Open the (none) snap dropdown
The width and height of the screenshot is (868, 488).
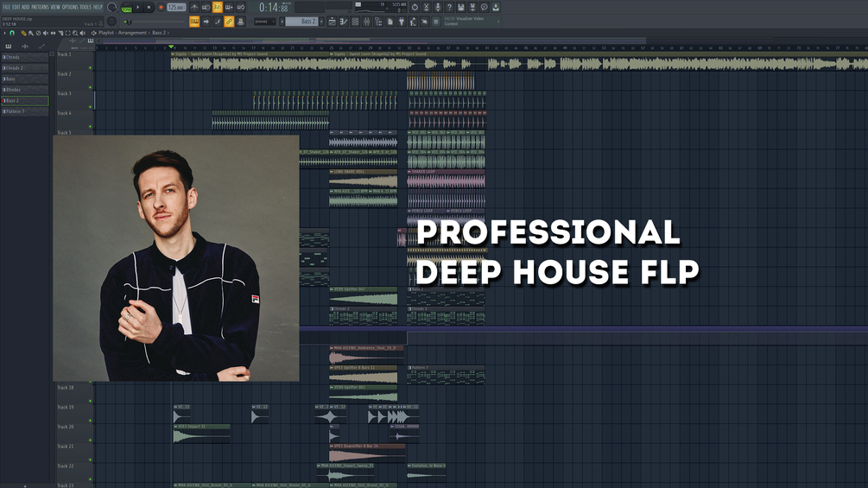click(264, 22)
